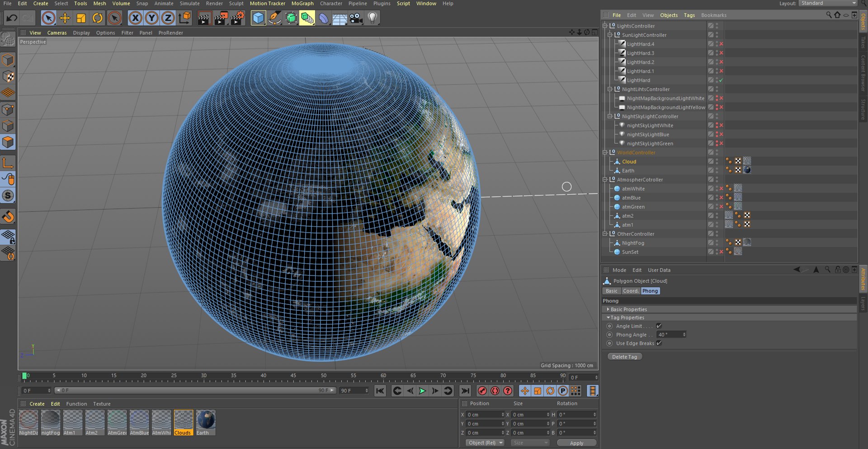Add a Cube primitive object
Image resolution: width=868 pixels, height=449 pixels.
(258, 18)
